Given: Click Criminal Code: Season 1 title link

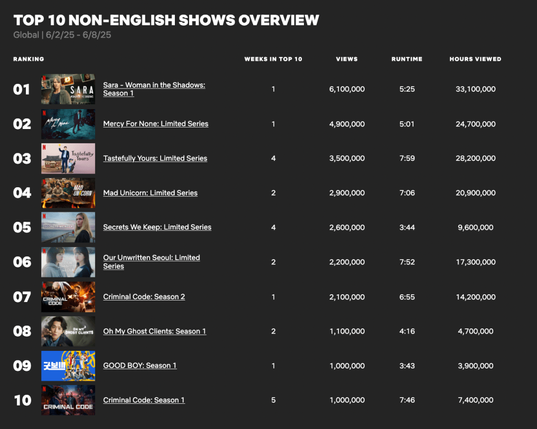Looking at the screenshot, I should 144,400.
